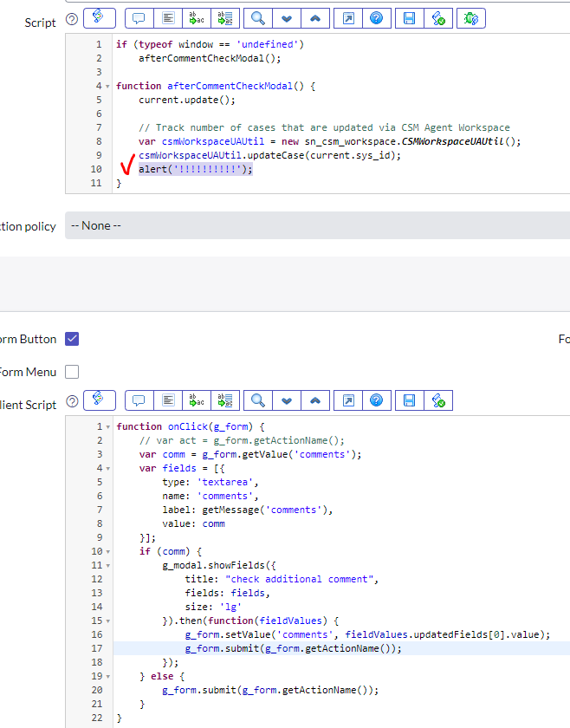Click the "size: 'lg'" line in Client Script
The width and height of the screenshot is (570, 728).
pos(213,607)
